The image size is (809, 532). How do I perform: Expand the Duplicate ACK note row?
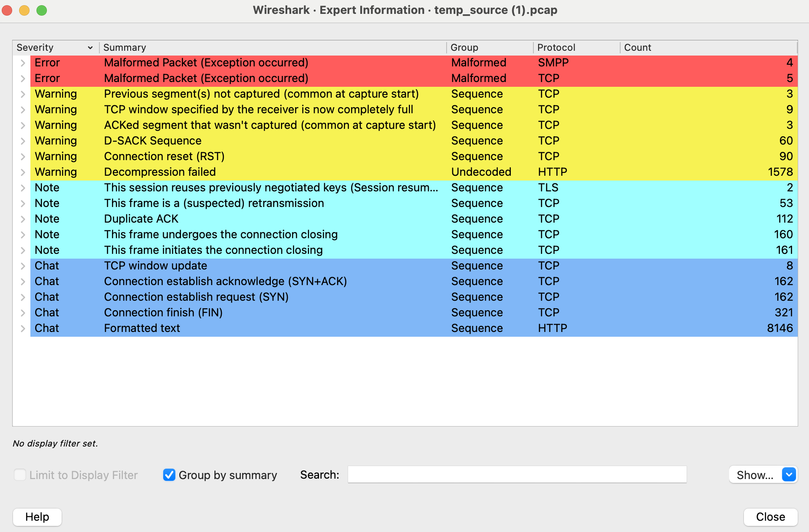tap(23, 219)
